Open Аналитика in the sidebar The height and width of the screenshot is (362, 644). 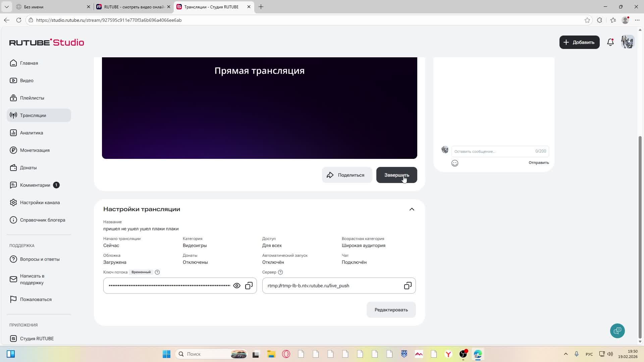[32, 133]
